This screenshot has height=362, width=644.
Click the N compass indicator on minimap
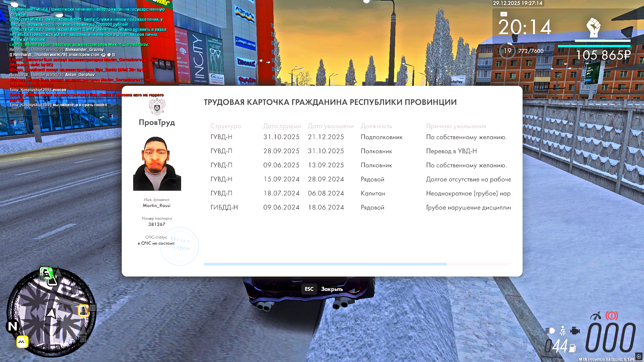(13, 326)
